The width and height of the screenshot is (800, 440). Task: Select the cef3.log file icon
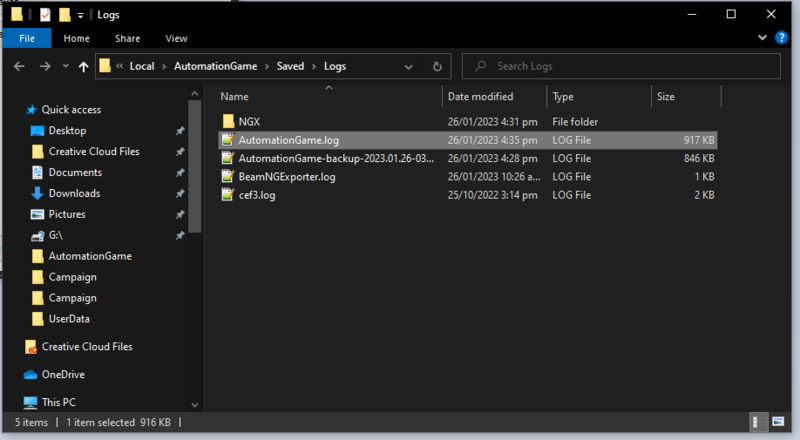228,195
